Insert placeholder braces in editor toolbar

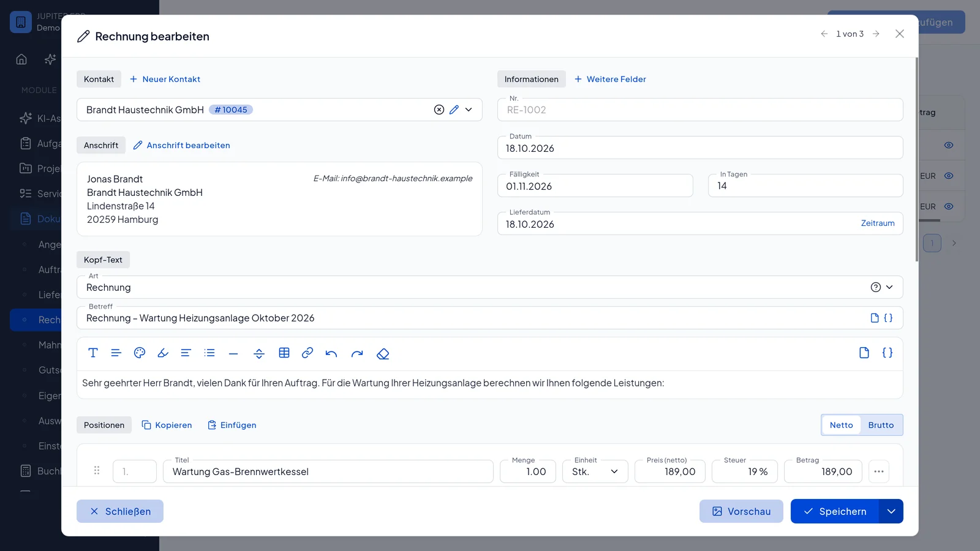(x=888, y=353)
